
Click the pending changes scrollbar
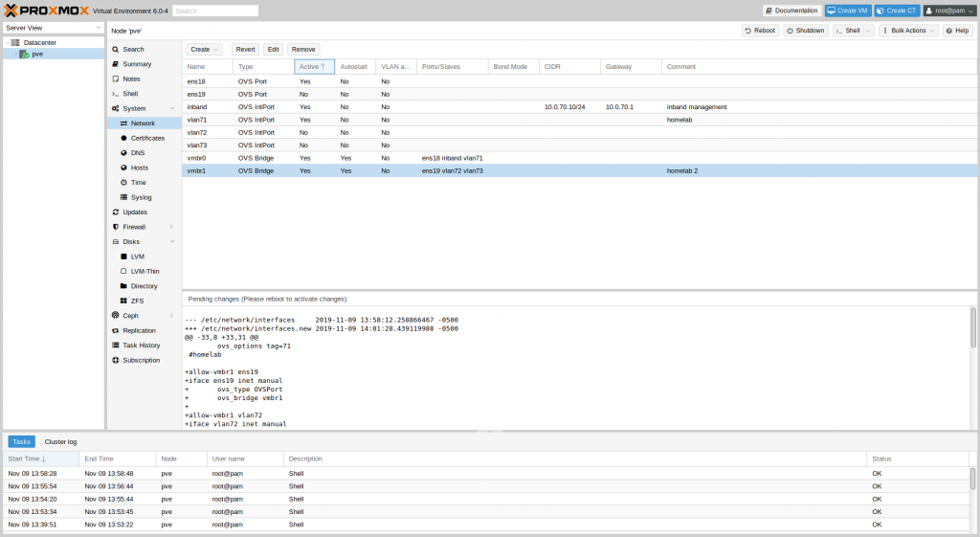(x=972, y=327)
